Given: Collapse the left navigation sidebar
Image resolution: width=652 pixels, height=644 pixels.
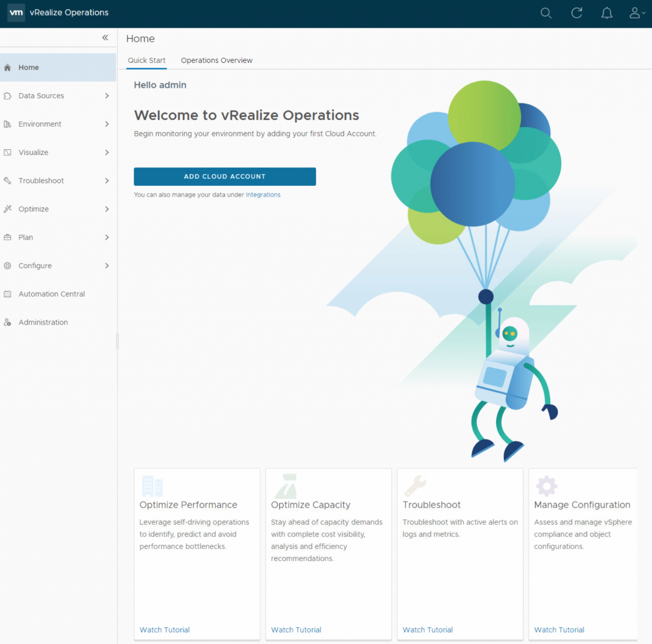Looking at the screenshot, I should pyautogui.click(x=105, y=37).
